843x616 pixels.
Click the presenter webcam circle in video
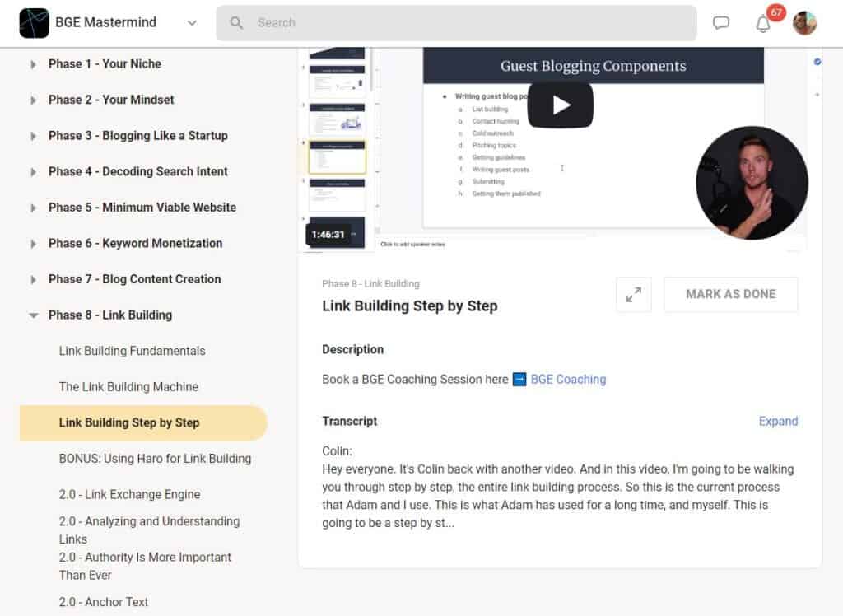coord(752,183)
